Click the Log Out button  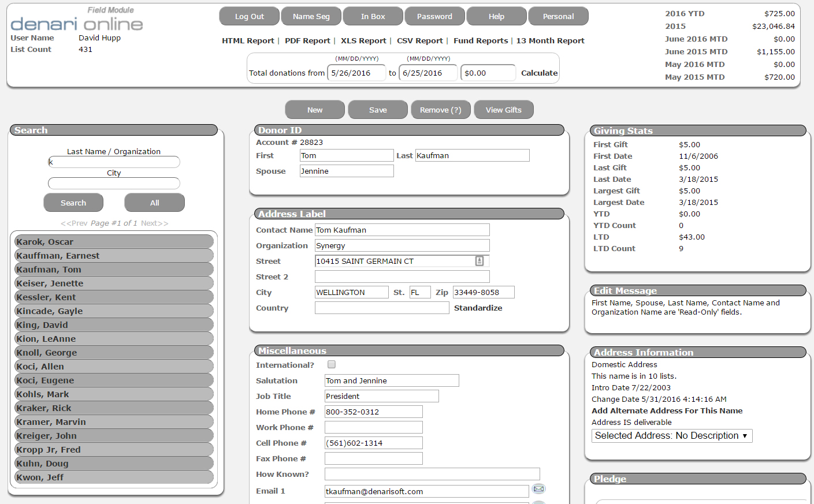point(250,16)
